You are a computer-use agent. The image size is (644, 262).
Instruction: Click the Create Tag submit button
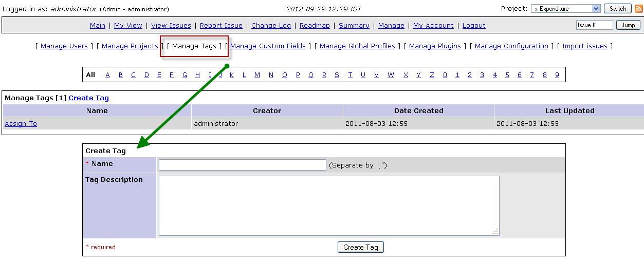coord(361,248)
